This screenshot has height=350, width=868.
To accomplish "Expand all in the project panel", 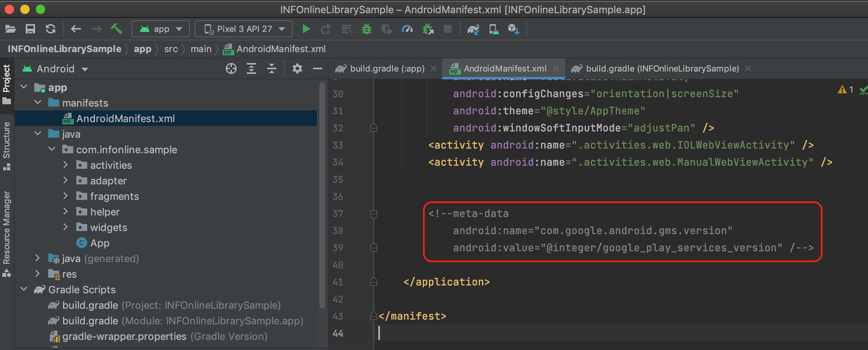I will point(251,69).
